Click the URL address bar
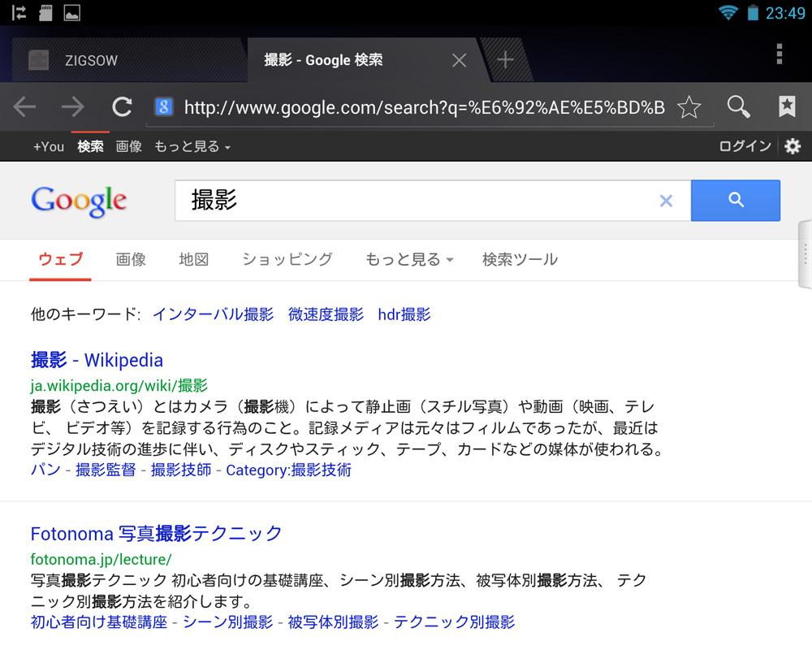Image resolution: width=812 pixels, height=650 pixels. [424, 107]
